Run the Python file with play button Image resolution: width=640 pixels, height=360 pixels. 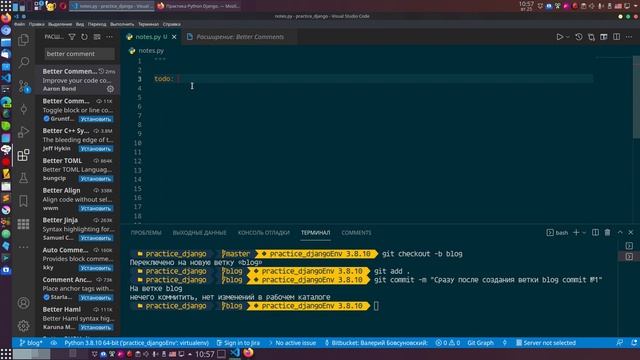(x=560, y=37)
